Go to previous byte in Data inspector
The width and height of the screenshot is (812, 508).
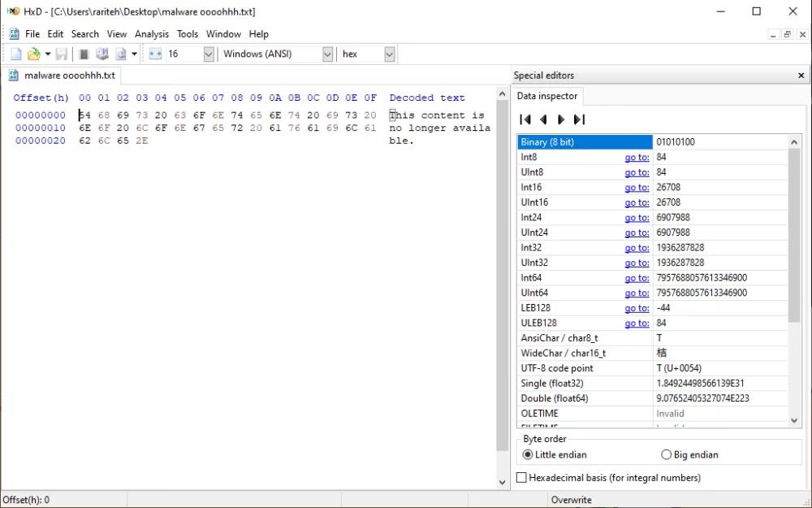click(543, 119)
